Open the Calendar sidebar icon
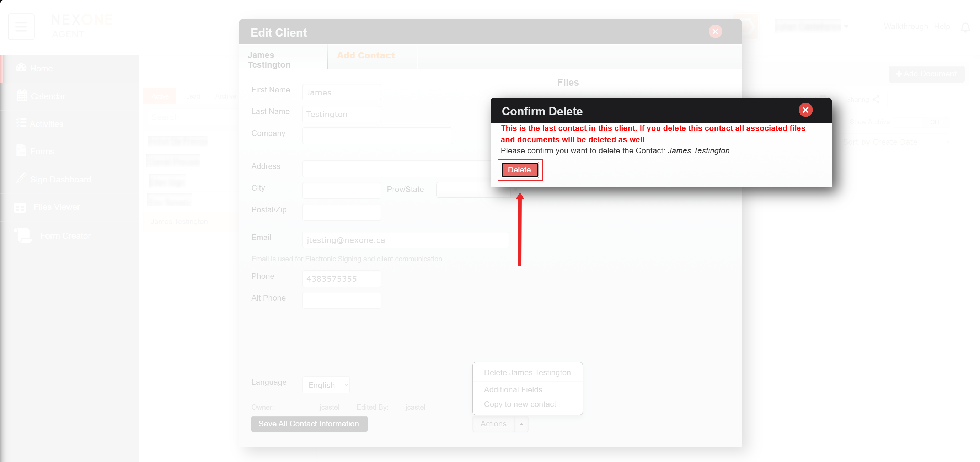980x462 pixels. [x=22, y=96]
